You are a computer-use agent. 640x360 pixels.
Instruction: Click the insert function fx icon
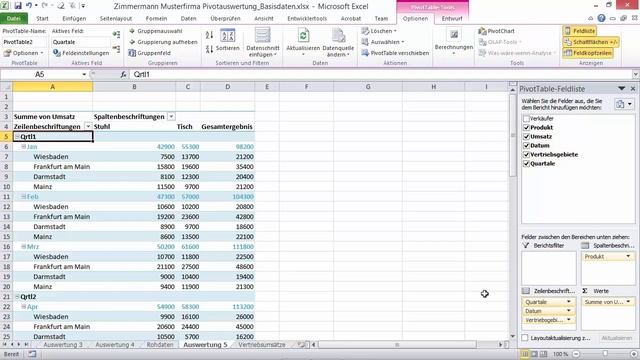123,74
